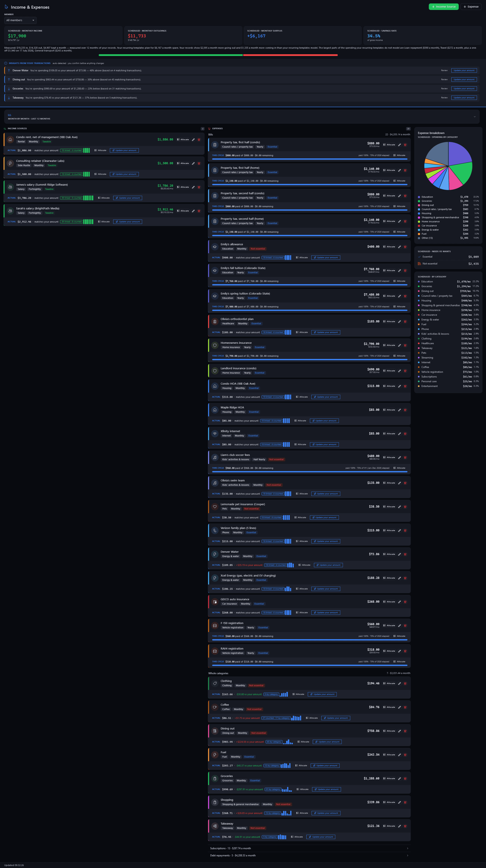The image size is (486, 868).
Task: Click the Xfinity internet wifi icon
Action: [x=215, y=434]
